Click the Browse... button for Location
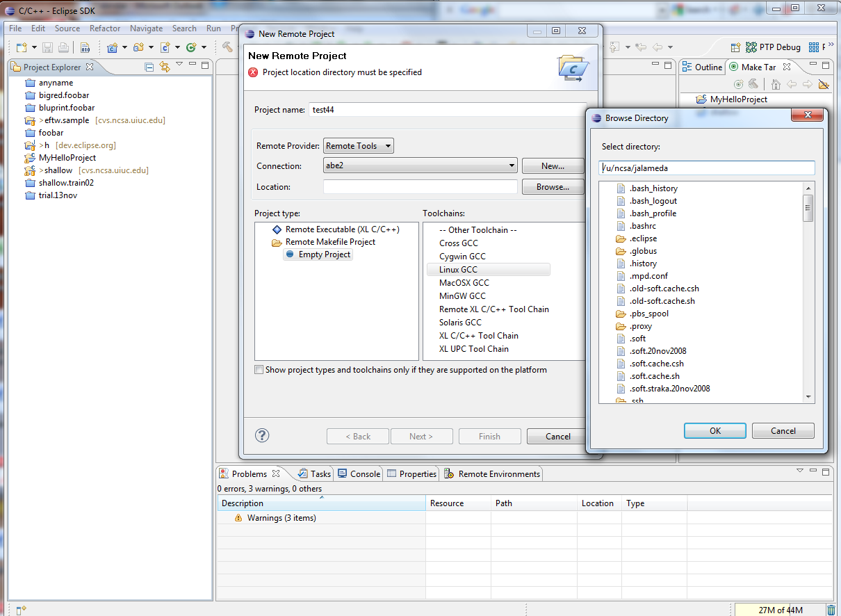 [x=553, y=186]
